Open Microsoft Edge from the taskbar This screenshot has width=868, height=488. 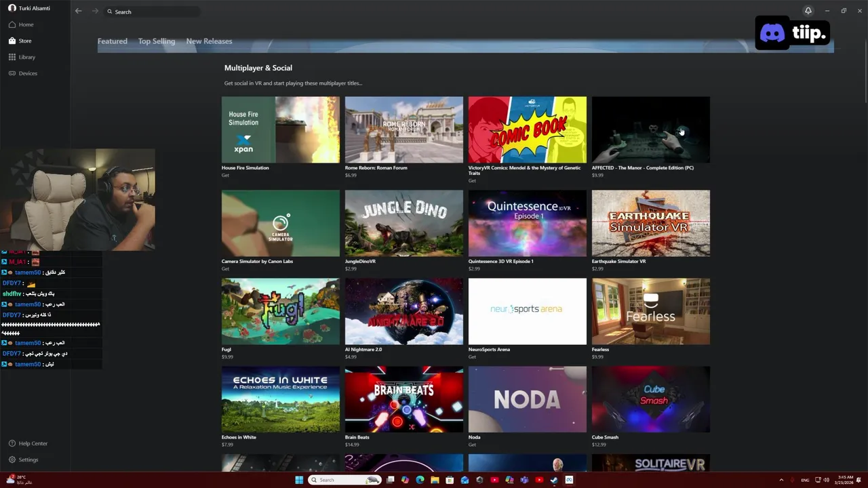(420, 480)
